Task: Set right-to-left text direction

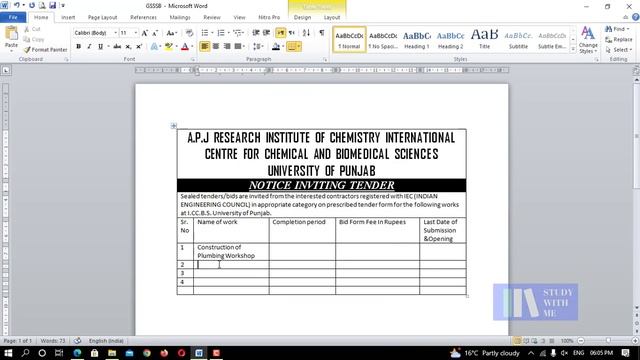Action: coord(291,33)
